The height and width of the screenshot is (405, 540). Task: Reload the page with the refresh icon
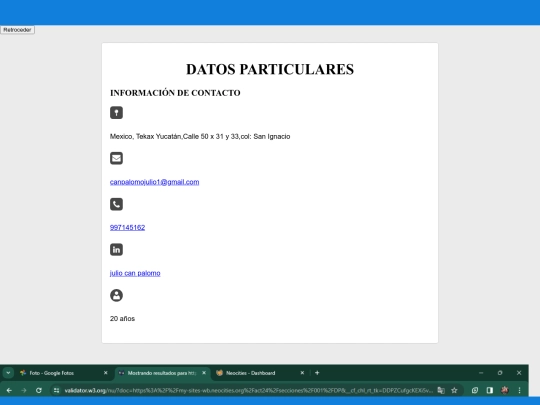39,390
